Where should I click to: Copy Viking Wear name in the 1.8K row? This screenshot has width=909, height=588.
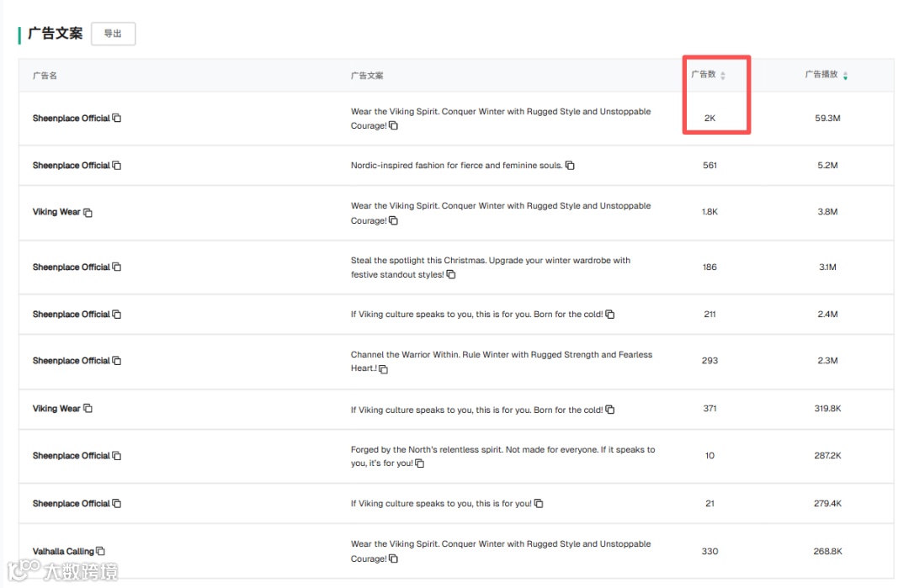coord(88,213)
